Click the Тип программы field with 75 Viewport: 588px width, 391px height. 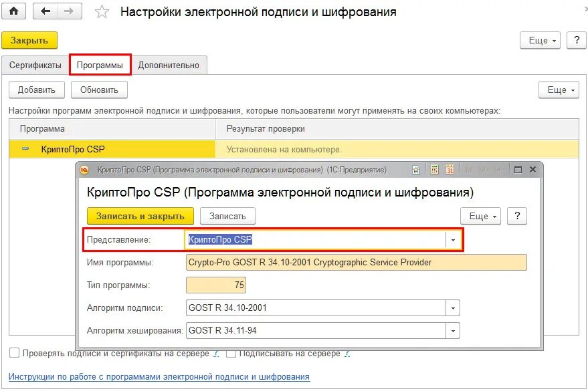pyautogui.click(x=216, y=285)
